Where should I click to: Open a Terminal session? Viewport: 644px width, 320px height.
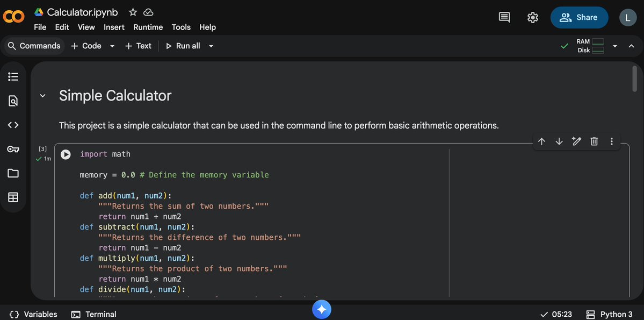tap(93, 314)
